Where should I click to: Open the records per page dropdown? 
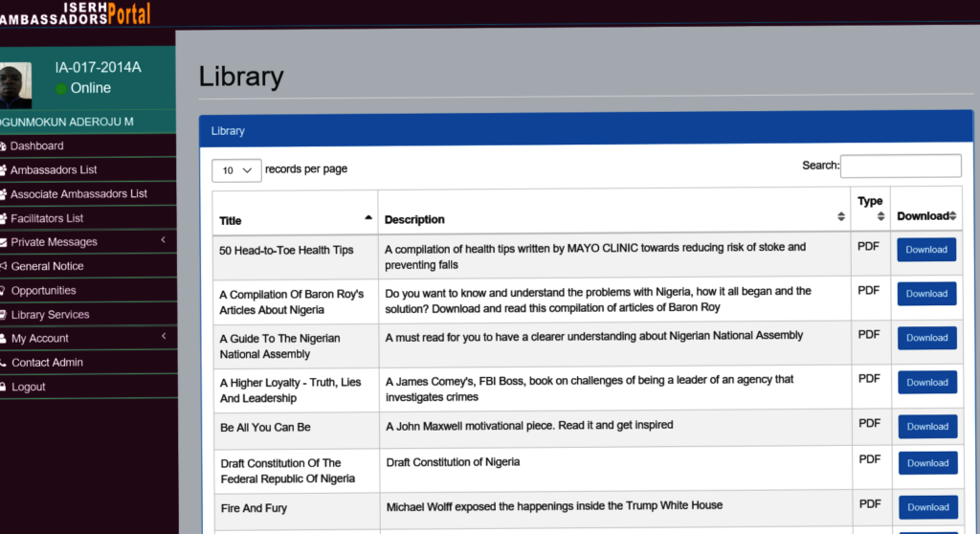tap(235, 170)
